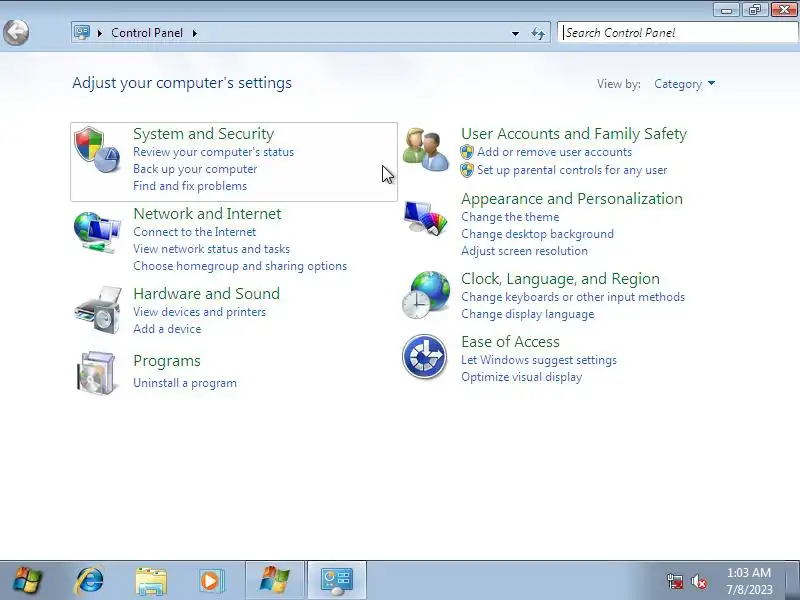Select Add a device

click(167, 329)
